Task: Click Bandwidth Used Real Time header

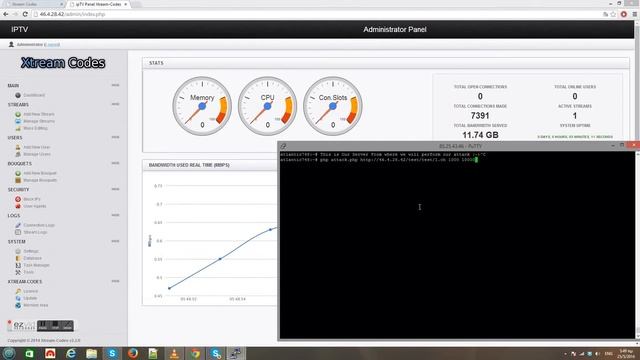Action: [x=189, y=165]
